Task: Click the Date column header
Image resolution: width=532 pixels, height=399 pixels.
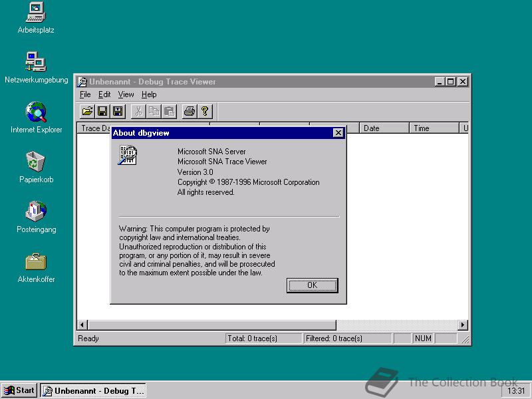Action: coord(384,128)
